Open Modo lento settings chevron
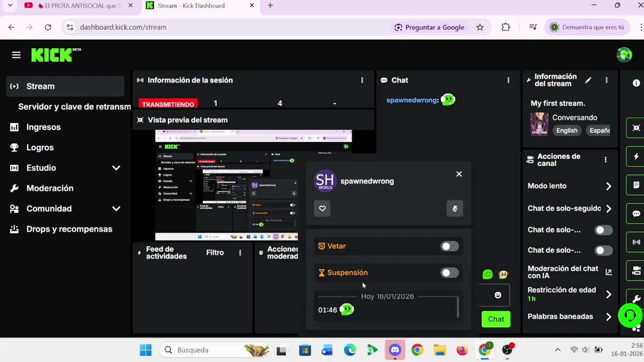This screenshot has height=362, width=644. pyautogui.click(x=608, y=186)
